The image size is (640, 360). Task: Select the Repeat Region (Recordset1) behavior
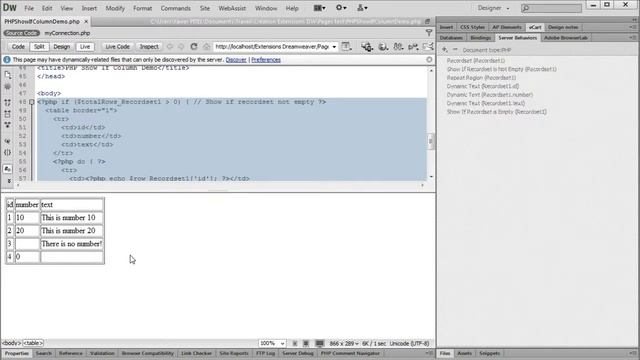click(x=481, y=78)
